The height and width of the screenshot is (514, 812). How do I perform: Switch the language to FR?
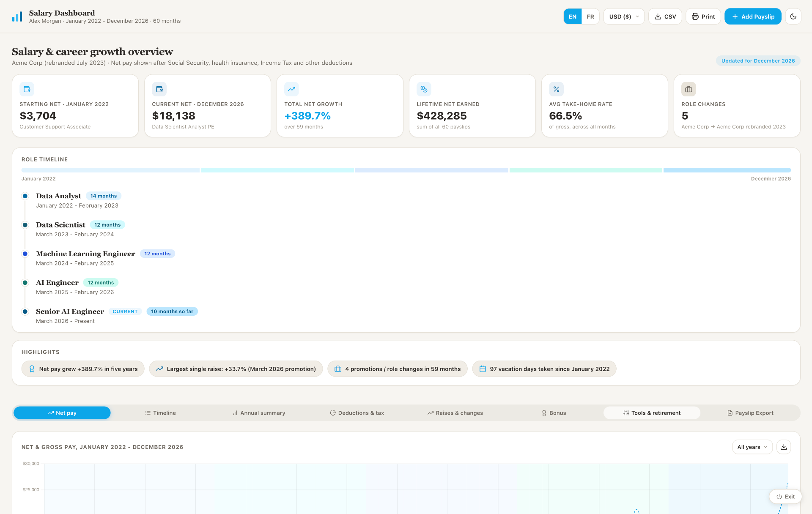click(590, 16)
